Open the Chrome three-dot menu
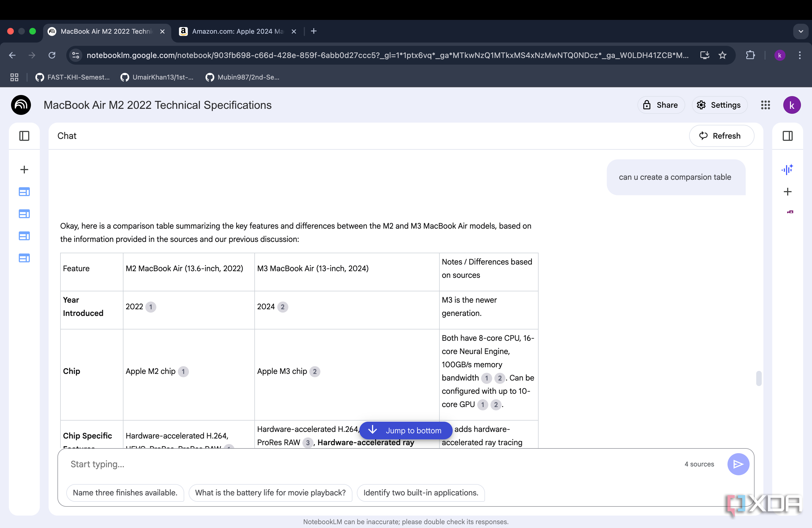This screenshot has height=528, width=812. point(800,55)
